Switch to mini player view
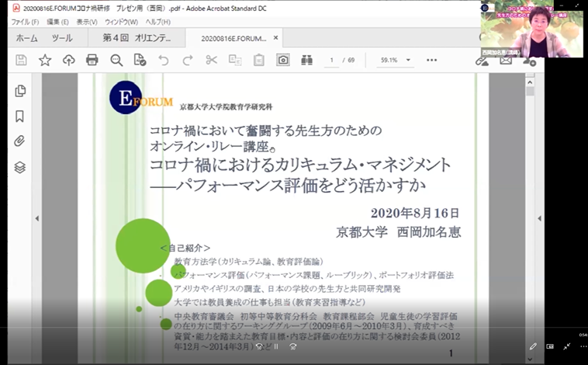 coord(550,346)
